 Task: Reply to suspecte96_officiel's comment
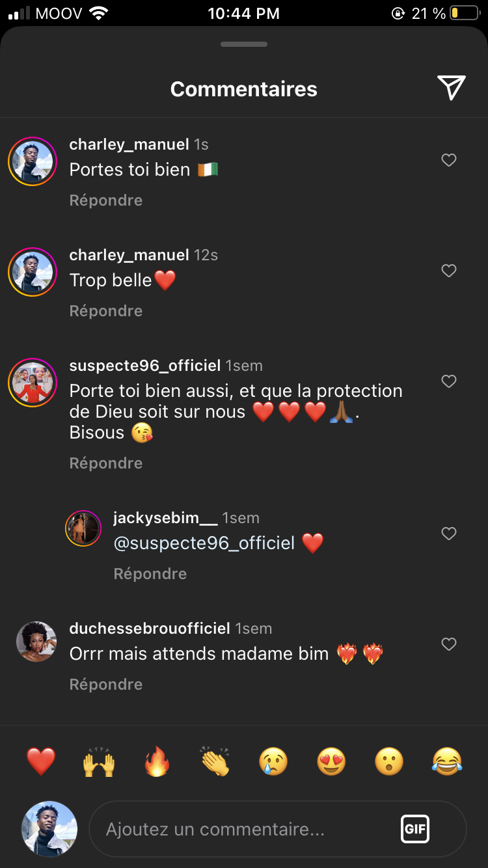(106, 463)
